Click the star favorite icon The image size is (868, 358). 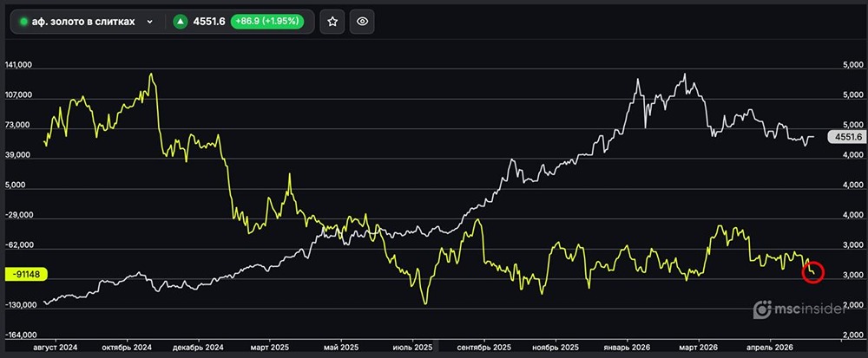tap(332, 22)
